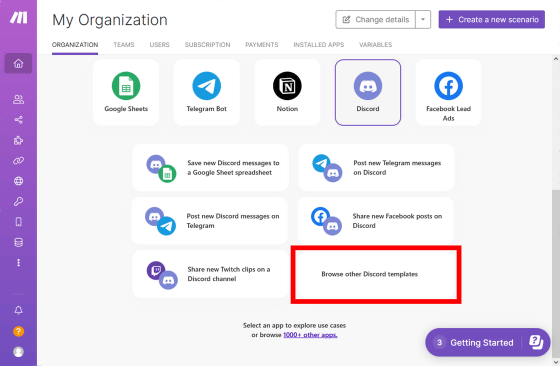Open the Home icon in sidebar
560x366 pixels.
pos(18,64)
